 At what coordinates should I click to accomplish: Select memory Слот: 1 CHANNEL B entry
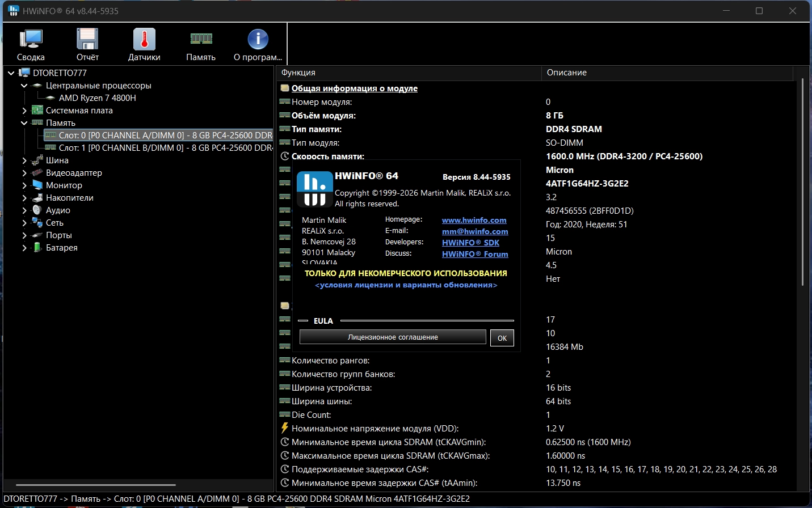tap(165, 148)
